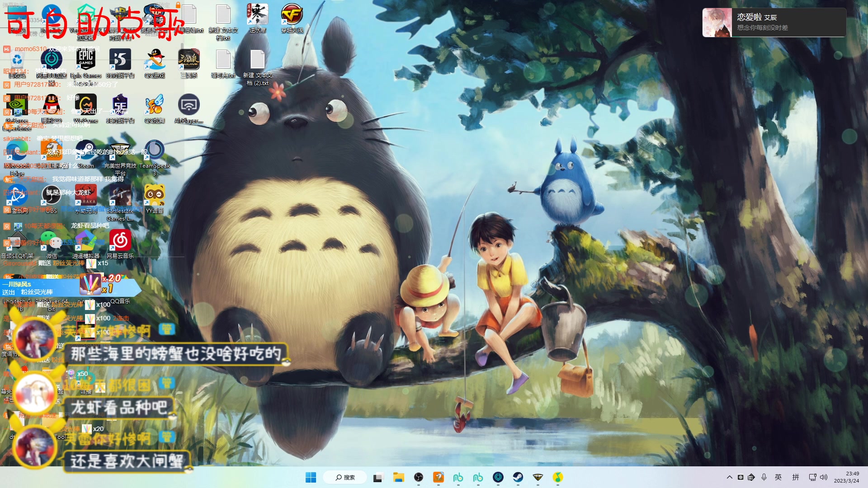Open File Explorer from the taskbar

click(x=398, y=477)
